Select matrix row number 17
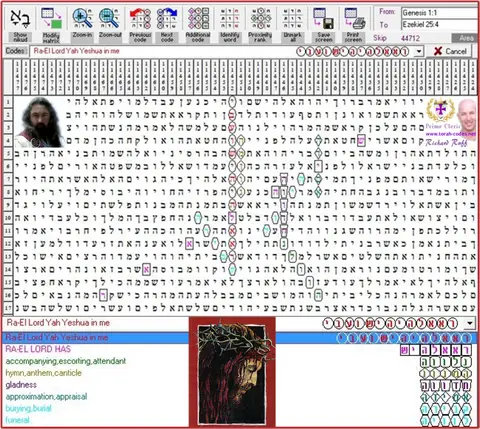 8,307
